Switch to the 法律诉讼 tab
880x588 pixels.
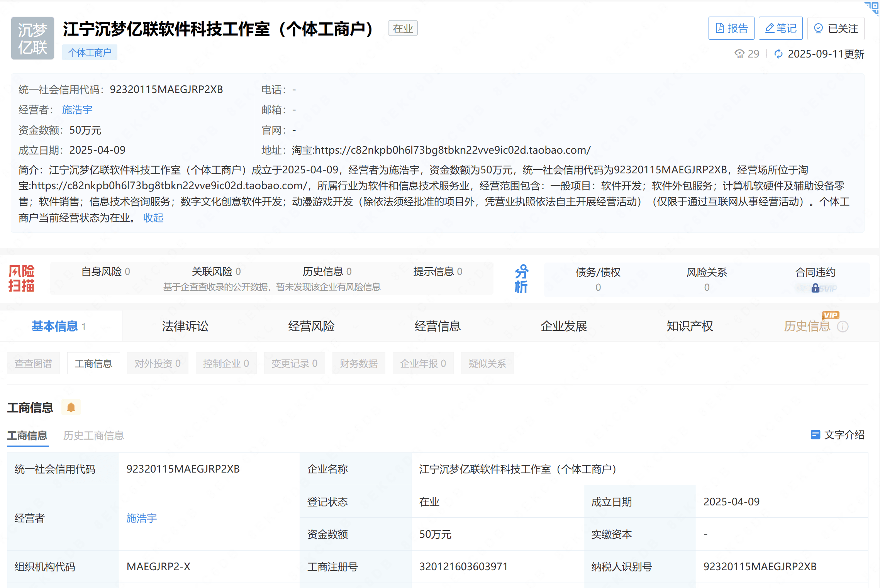click(185, 326)
